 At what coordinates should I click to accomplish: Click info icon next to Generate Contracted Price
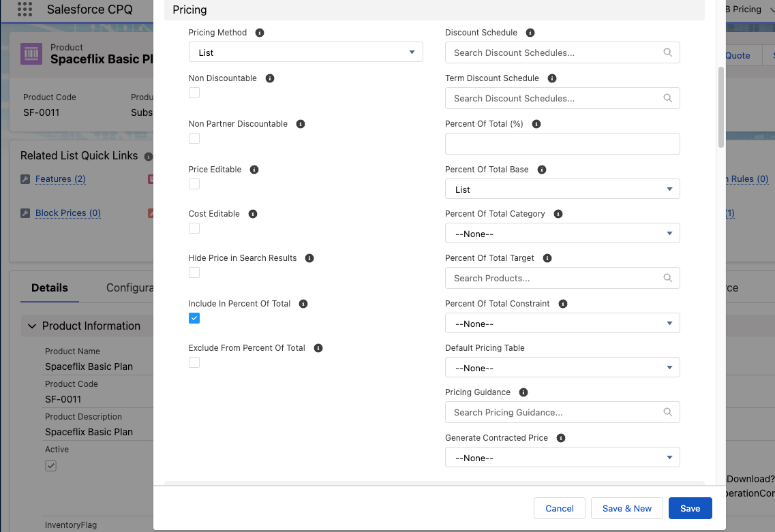pyautogui.click(x=561, y=438)
